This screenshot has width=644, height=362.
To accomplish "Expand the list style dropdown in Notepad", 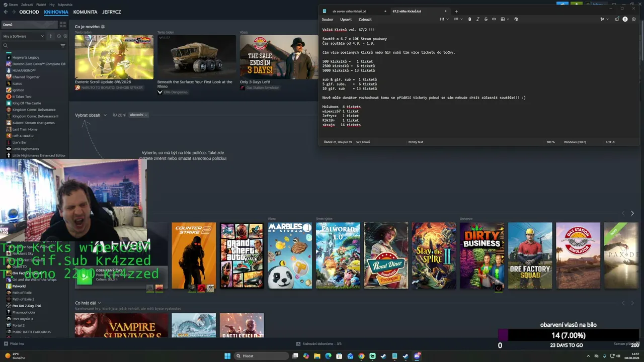I will click(458, 19).
